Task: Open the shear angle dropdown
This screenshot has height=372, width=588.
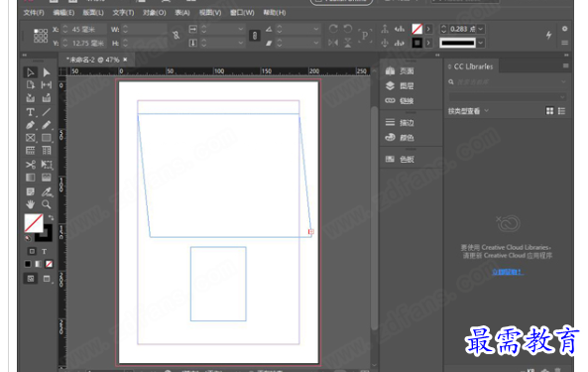Action: click(316, 43)
